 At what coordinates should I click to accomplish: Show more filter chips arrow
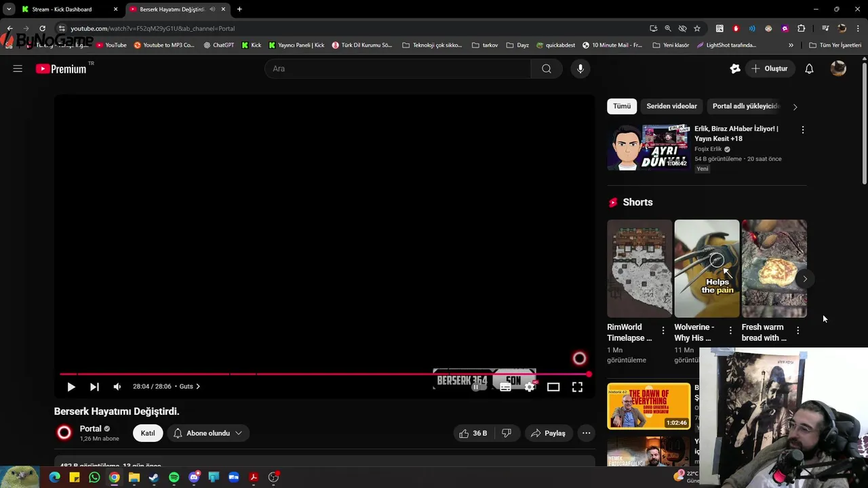pos(795,106)
